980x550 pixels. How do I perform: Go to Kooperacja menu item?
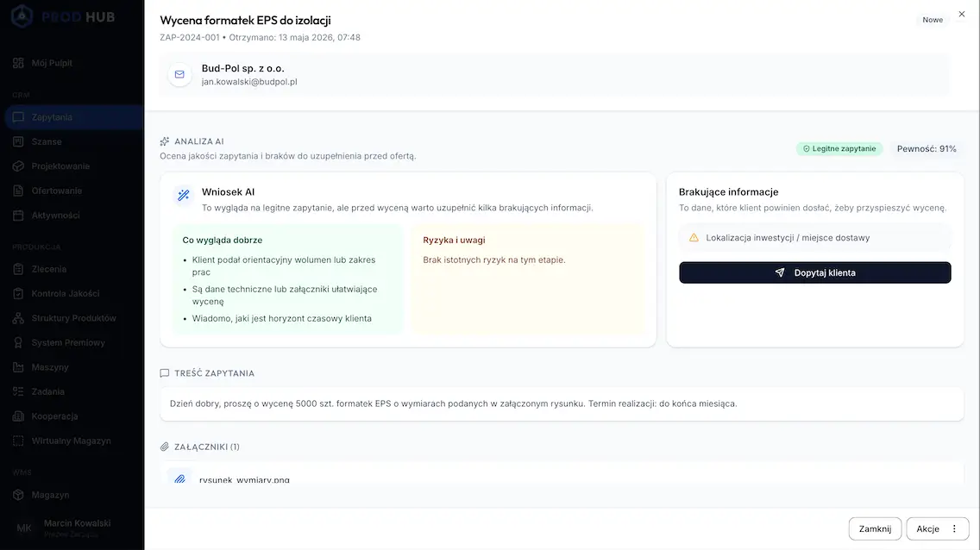pyautogui.click(x=54, y=416)
